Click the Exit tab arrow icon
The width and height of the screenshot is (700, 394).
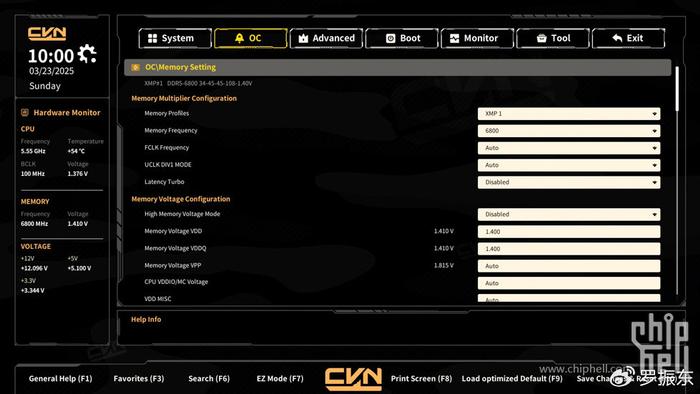coord(617,38)
